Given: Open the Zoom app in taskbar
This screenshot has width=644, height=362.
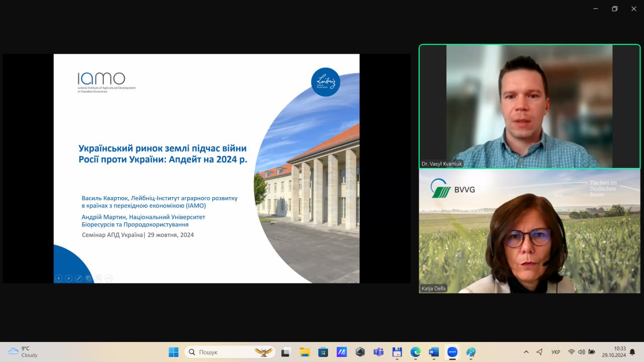Looking at the screenshot, I should [452, 352].
